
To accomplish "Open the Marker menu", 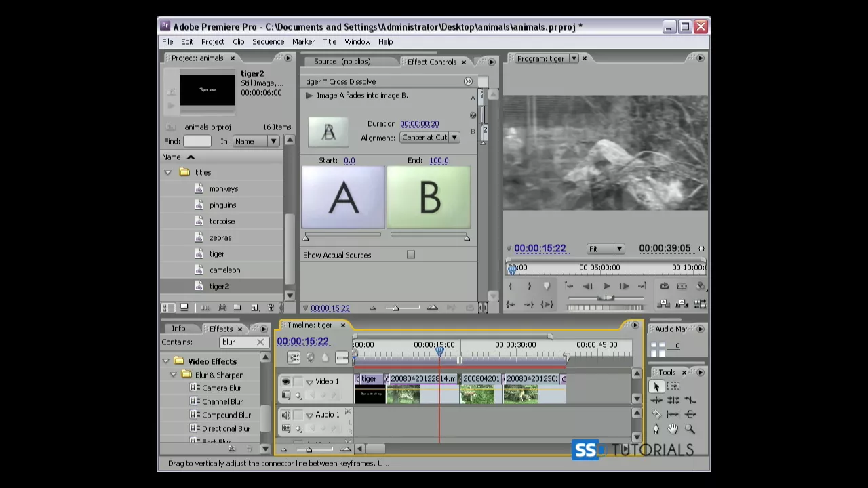I will [303, 42].
